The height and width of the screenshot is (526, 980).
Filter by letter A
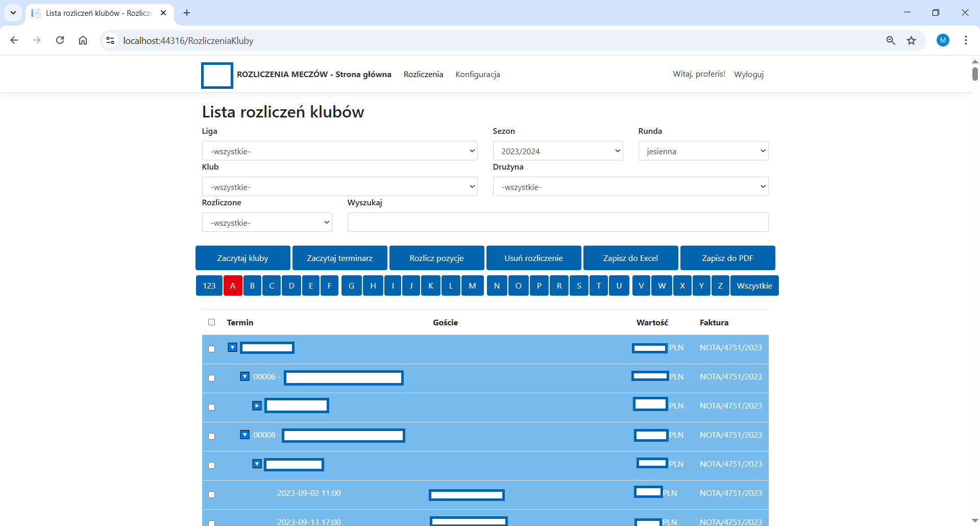click(x=233, y=285)
